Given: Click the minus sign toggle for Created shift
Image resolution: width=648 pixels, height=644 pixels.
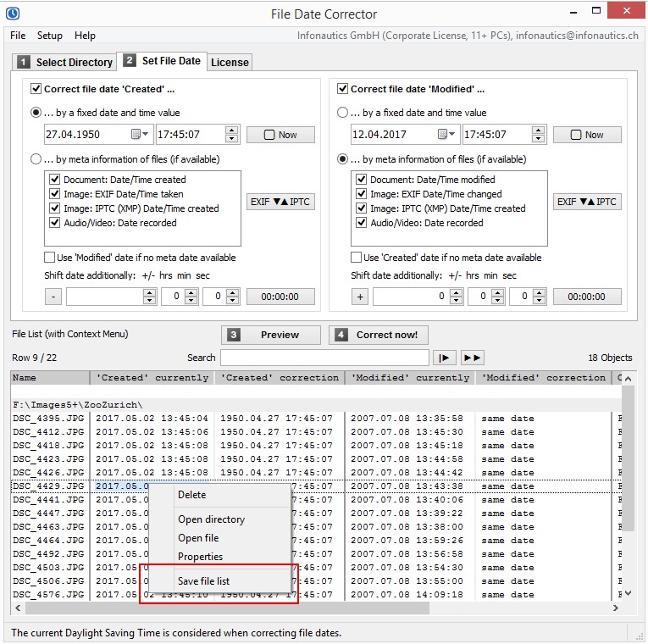Looking at the screenshot, I should [x=53, y=297].
